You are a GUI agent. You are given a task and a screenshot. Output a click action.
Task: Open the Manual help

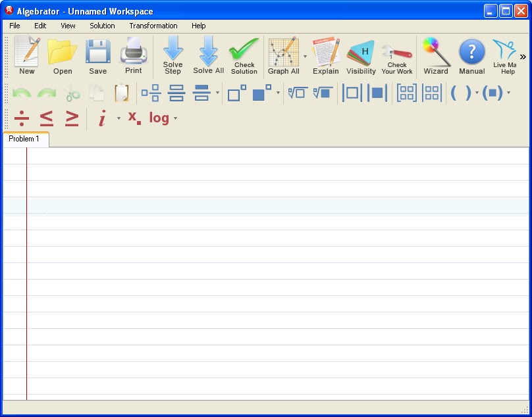(x=472, y=56)
